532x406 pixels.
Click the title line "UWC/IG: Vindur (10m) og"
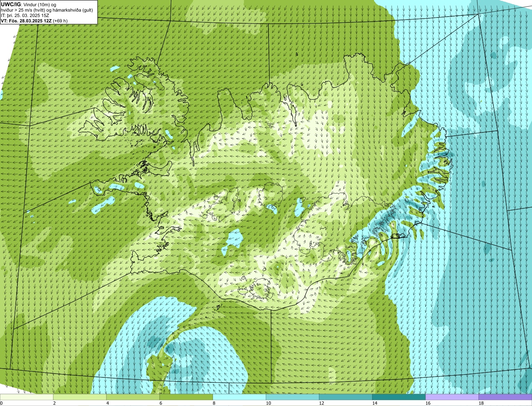click(x=28, y=4)
